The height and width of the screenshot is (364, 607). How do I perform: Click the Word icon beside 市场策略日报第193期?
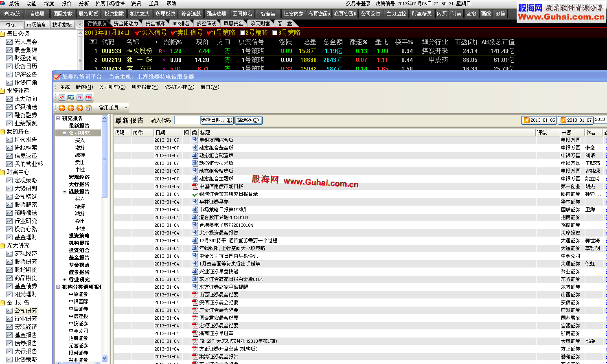(195, 210)
